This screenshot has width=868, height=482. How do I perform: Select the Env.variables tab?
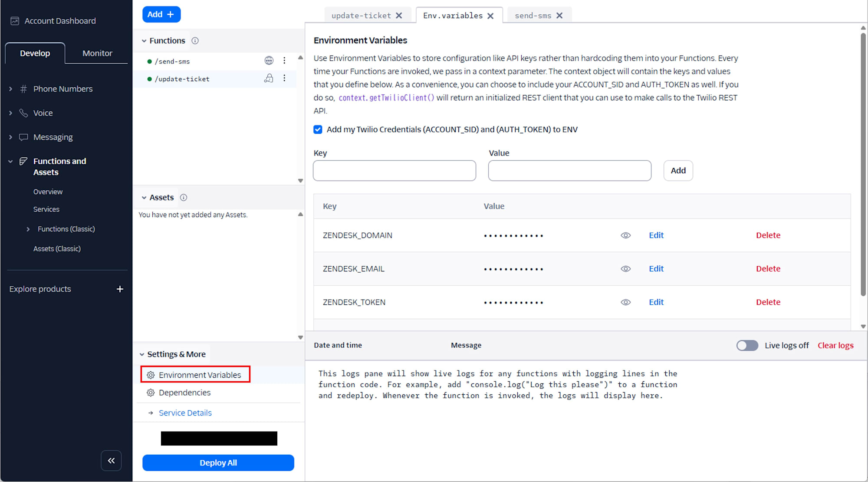coord(453,16)
